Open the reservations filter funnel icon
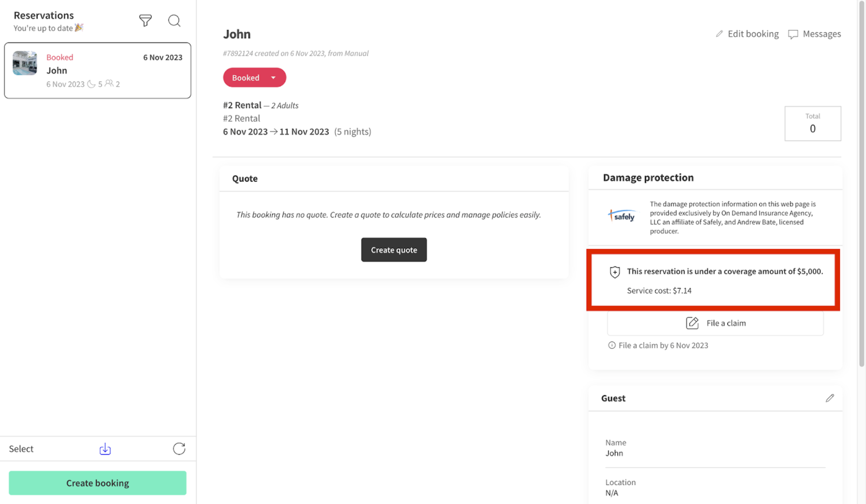This screenshot has height=504, width=866. click(x=145, y=21)
